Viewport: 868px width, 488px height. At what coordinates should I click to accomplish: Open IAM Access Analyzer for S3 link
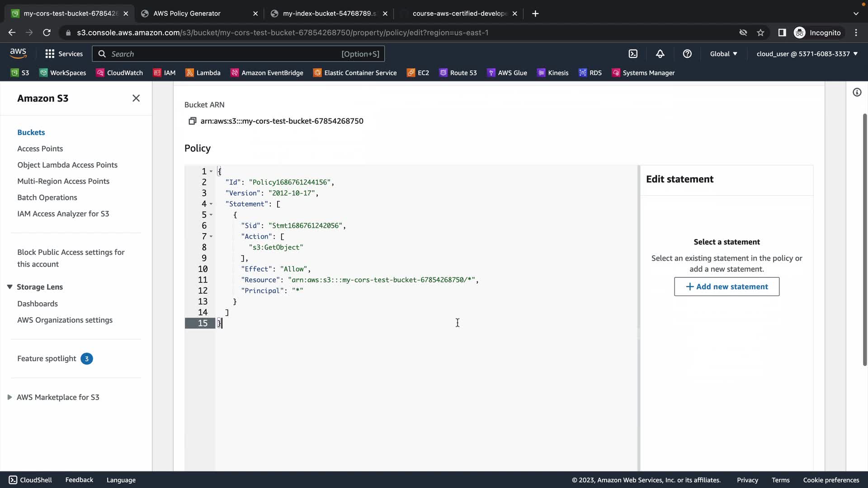[63, 214]
